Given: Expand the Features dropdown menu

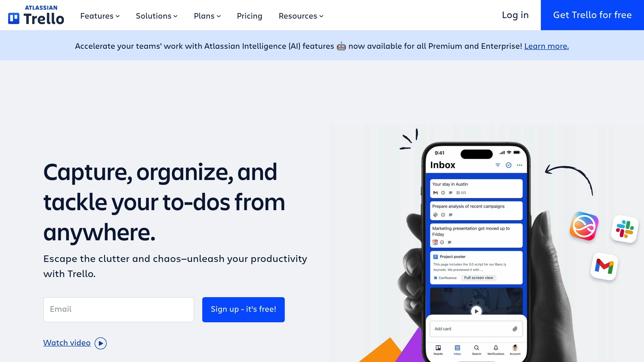Looking at the screenshot, I should [x=100, y=16].
